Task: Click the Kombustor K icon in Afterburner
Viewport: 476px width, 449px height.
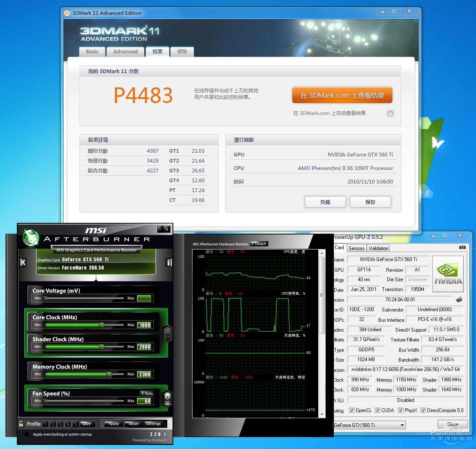Action: (23, 262)
